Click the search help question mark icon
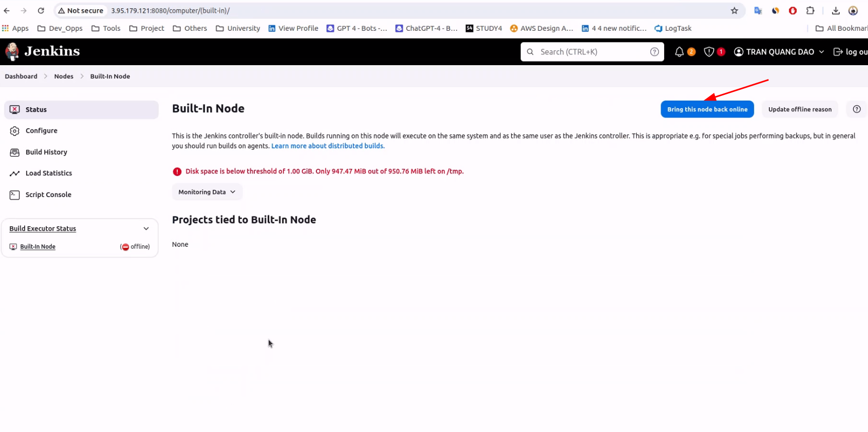868x432 pixels. point(654,52)
